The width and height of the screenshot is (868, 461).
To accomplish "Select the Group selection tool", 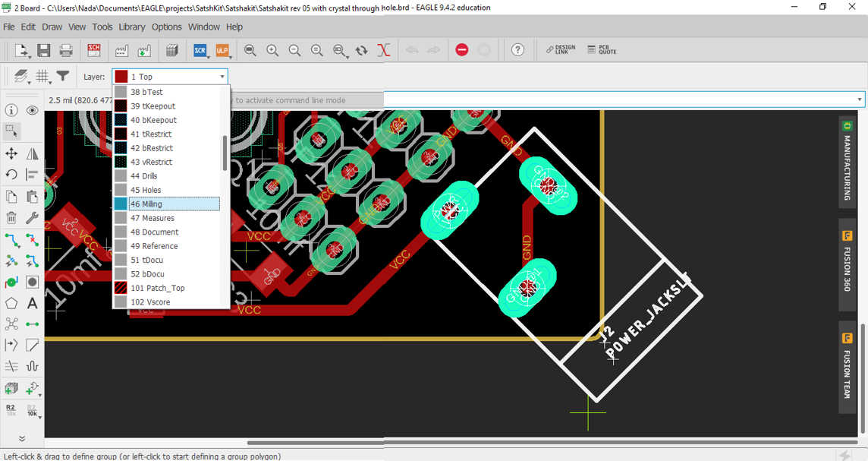I will (11, 131).
